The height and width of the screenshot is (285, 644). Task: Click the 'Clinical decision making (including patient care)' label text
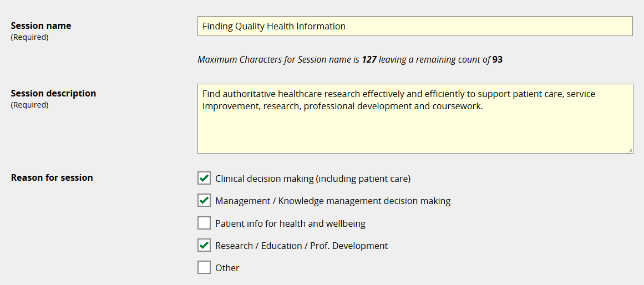312,179
